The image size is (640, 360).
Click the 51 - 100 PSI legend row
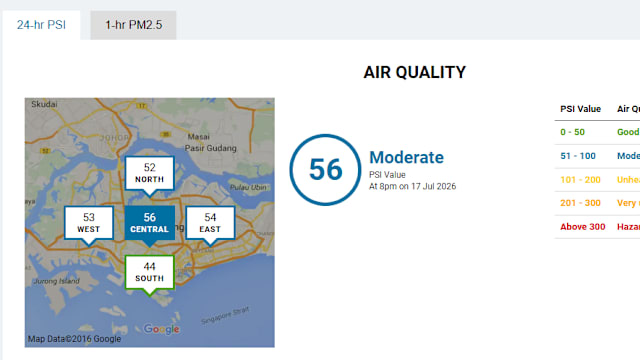[x=597, y=156]
